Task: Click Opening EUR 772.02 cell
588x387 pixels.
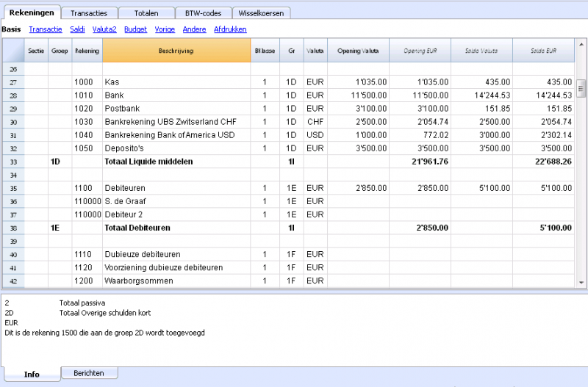Action: point(420,135)
